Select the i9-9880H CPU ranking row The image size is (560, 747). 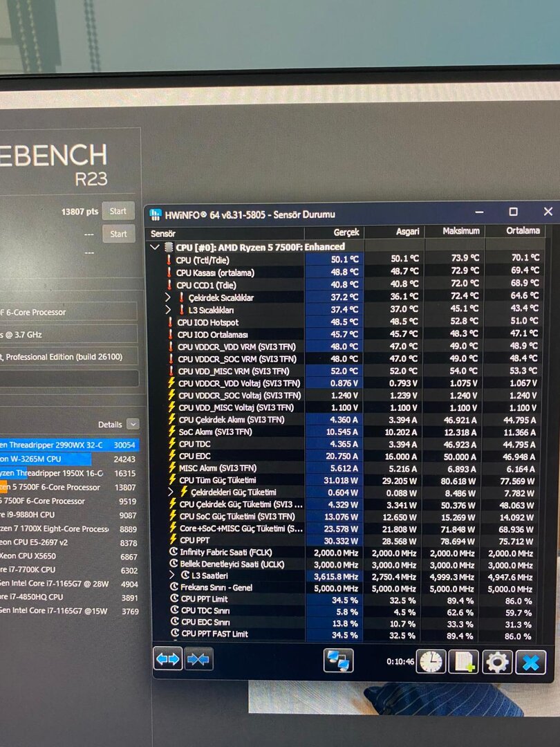(x=70, y=515)
